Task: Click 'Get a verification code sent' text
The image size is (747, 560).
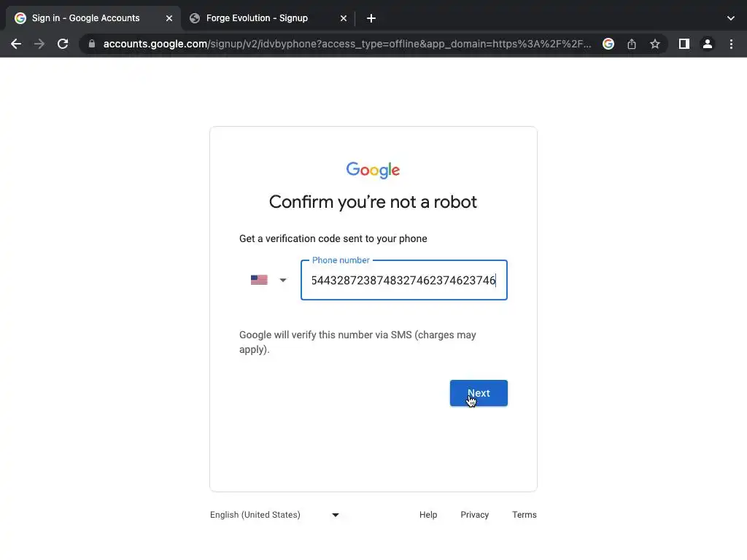Action: (333, 238)
